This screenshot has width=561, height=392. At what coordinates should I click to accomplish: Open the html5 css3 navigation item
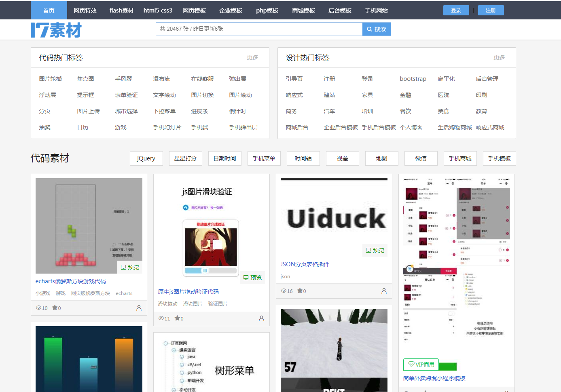(x=158, y=11)
